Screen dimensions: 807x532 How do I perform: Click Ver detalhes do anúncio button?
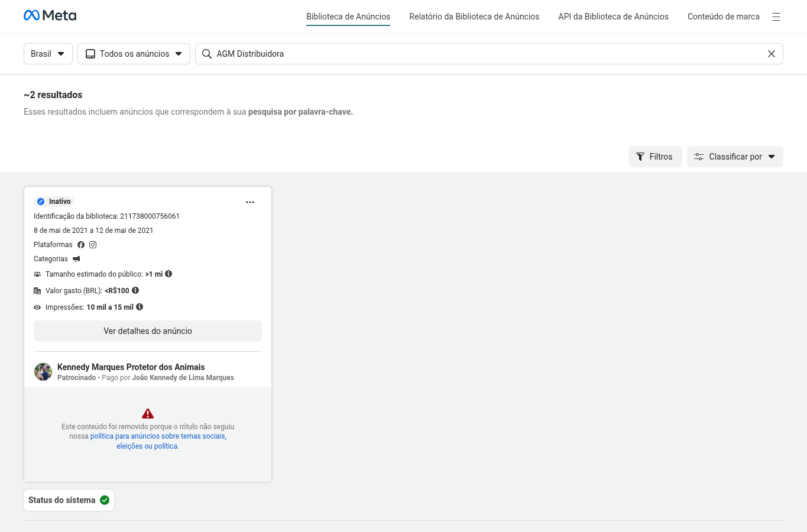[x=148, y=331]
